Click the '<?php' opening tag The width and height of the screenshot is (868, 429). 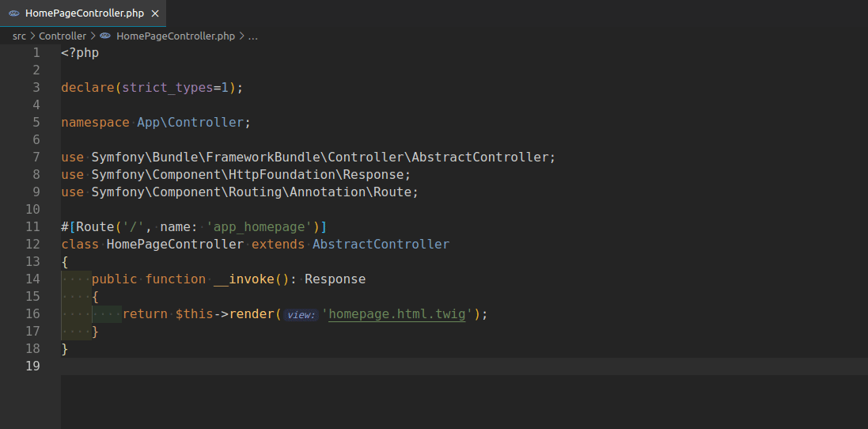(80, 53)
